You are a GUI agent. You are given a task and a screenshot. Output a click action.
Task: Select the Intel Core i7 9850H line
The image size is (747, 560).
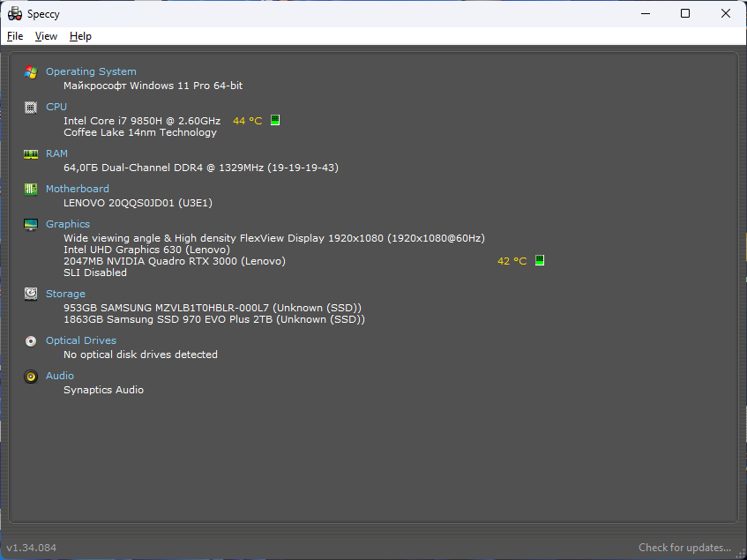point(142,121)
